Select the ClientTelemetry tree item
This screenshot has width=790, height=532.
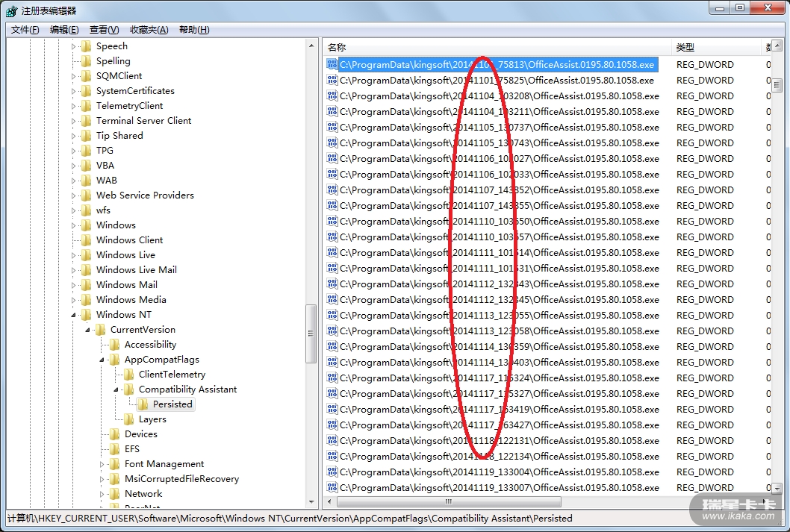(x=172, y=375)
